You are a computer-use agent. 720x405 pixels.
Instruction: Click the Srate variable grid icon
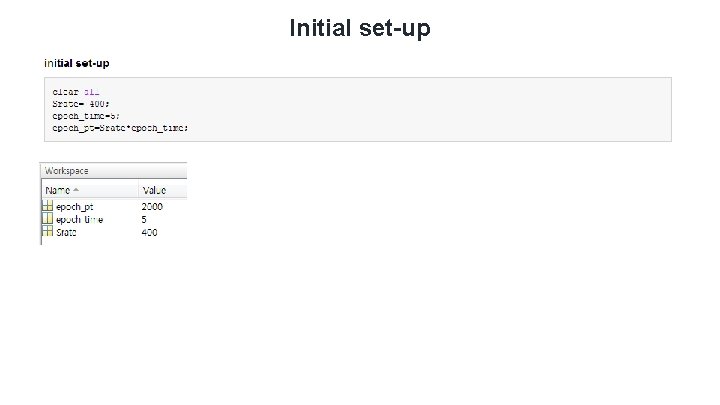tap(47, 231)
